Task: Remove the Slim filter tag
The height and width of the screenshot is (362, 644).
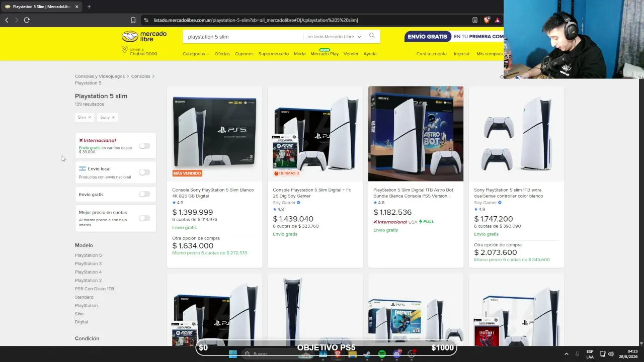Action: tap(90, 117)
